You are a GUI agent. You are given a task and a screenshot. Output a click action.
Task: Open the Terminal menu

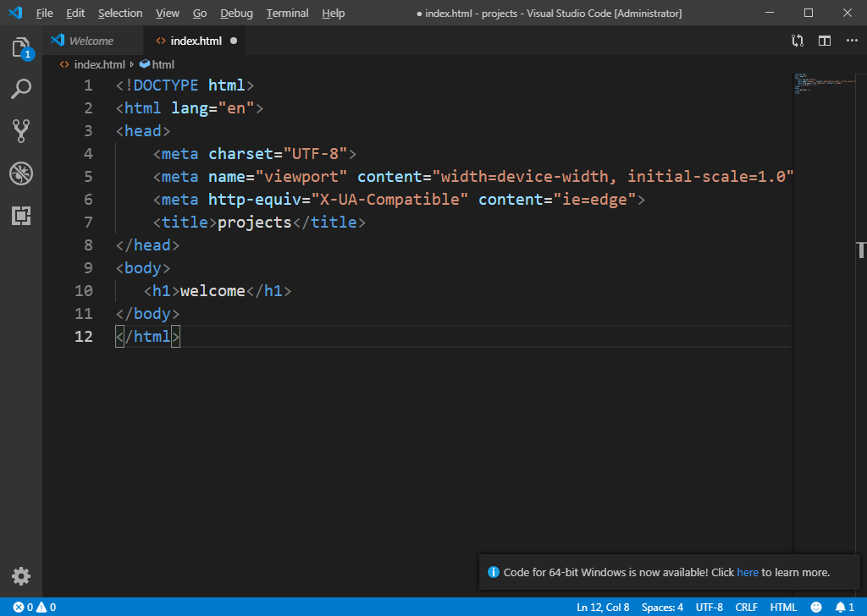point(287,14)
